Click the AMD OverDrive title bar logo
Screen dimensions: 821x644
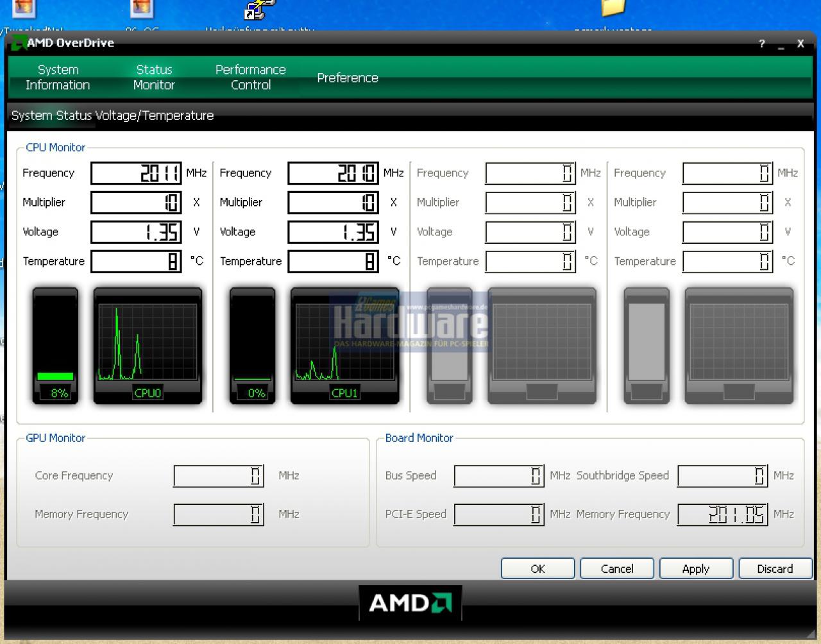click(x=19, y=44)
